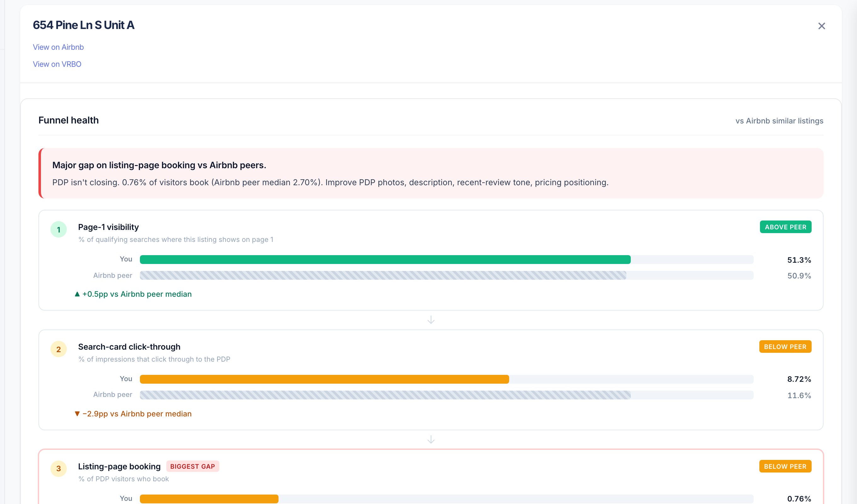Click '% of qualifying searches' subtitle
Screen dimensions: 857x504
(x=176, y=240)
